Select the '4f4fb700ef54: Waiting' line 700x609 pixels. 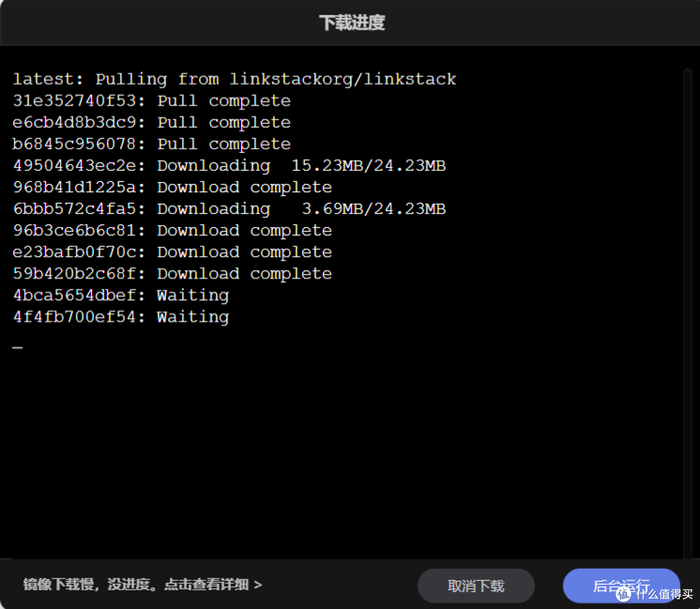pyautogui.click(x=121, y=317)
